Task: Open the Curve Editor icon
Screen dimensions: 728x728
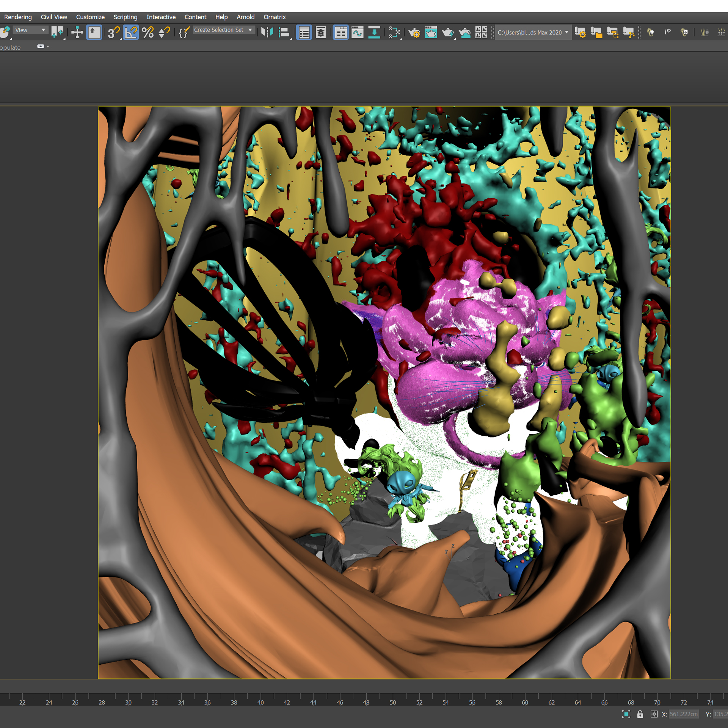Action: point(357,33)
